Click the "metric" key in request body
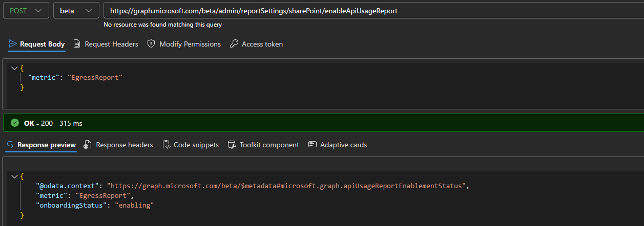This screenshot has height=226, width=644. tap(43, 78)
